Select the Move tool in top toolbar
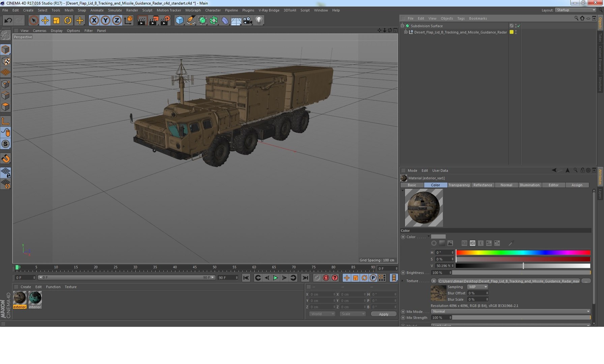 point(45,21)
